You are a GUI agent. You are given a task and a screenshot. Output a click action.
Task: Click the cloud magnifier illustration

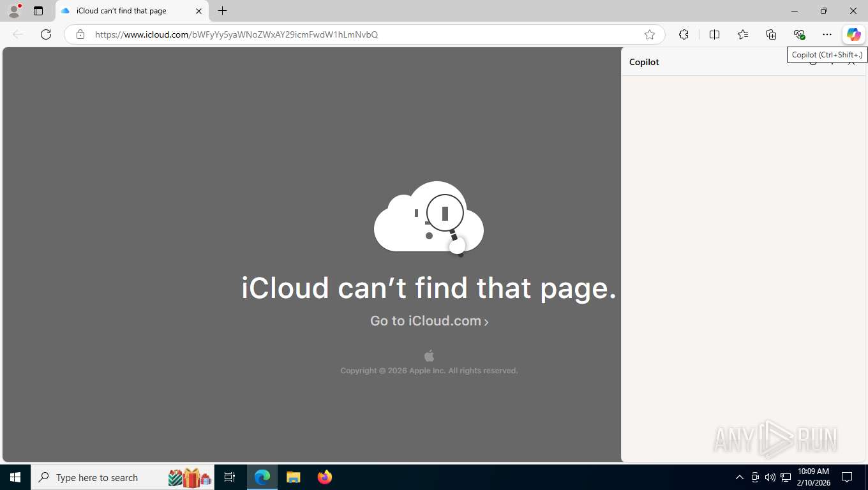(x=429, y=219)
